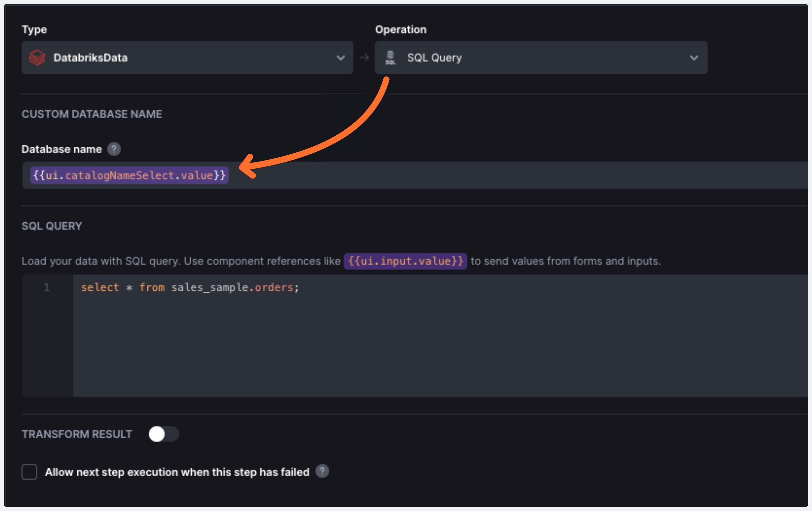
Task: Check Allow next step execution checkbox
Action: [29, 471]
